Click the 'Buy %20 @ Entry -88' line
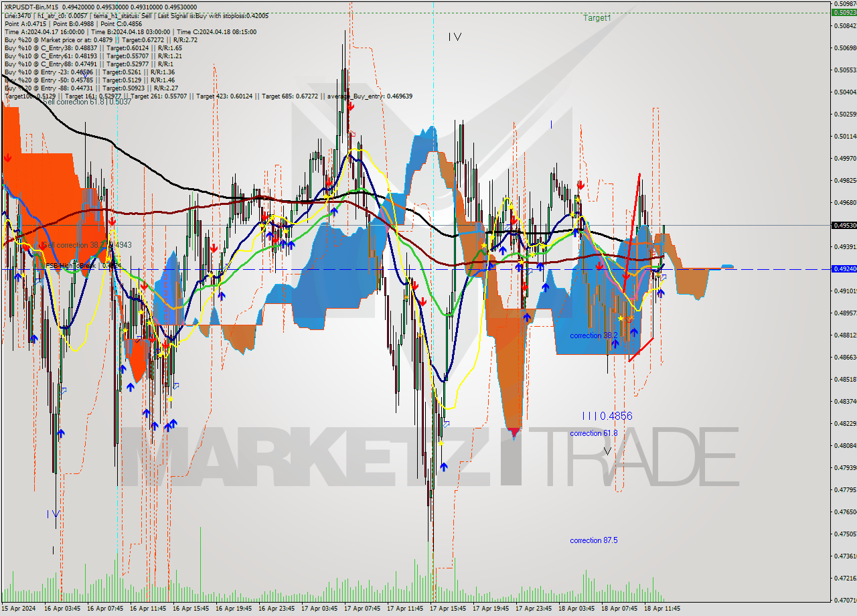857x616 pixels. coord(91,88)
